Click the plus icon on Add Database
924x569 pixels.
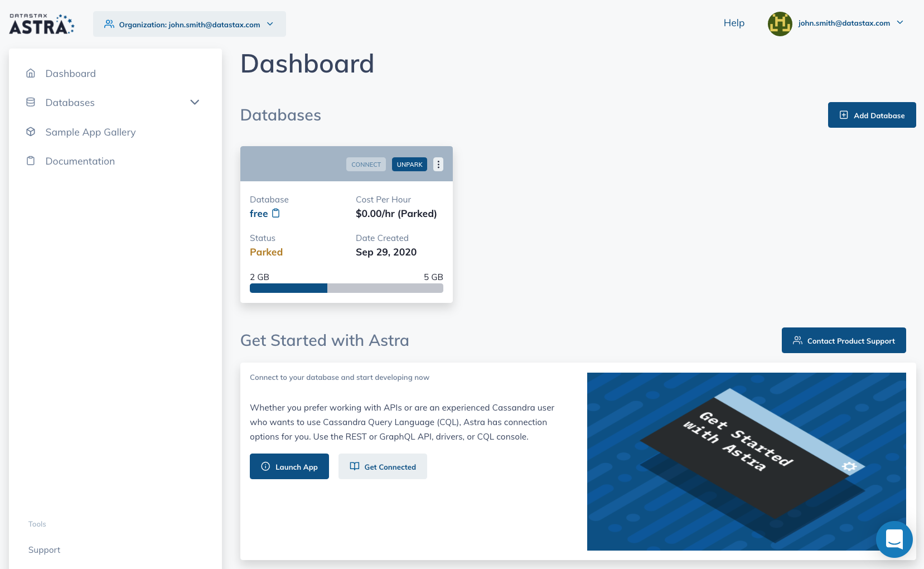point(844,115)
